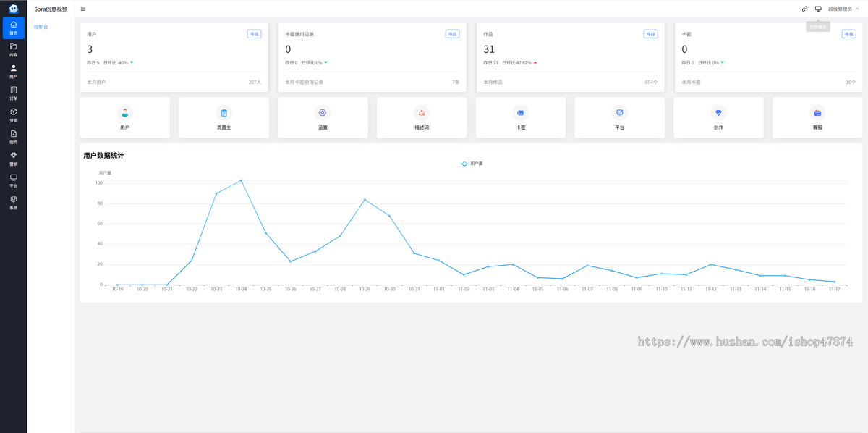
Task: Open the 平台 shortcut card
Action: pyautogui.click(x=620, y=118)
